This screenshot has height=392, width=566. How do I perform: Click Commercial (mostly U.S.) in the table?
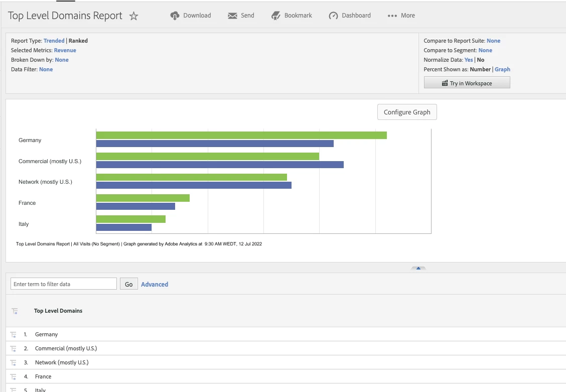pos(66,349)
